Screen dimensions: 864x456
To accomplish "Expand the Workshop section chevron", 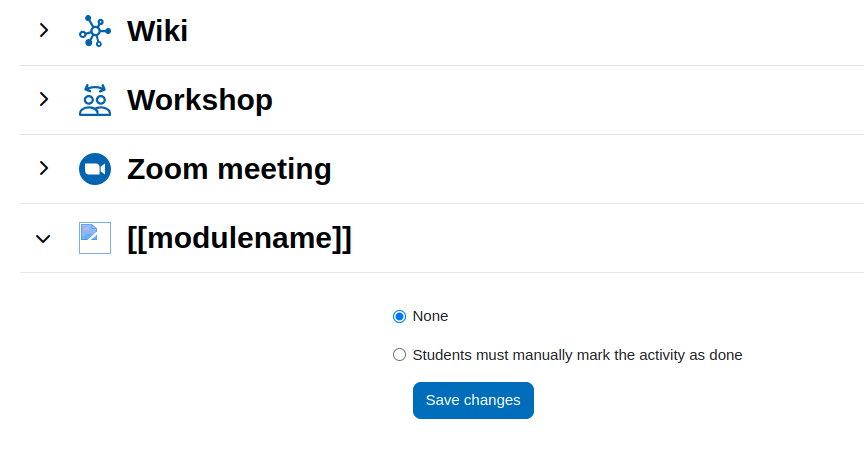I will click(x=44, y=99).
